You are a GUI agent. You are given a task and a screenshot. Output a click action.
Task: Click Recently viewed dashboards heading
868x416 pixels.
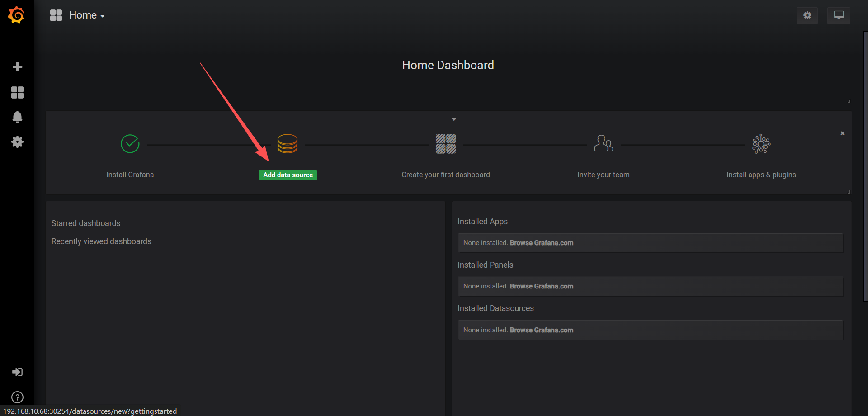point(101,241)
